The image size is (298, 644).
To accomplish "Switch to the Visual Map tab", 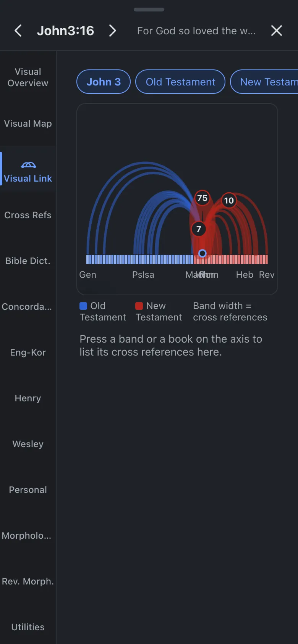I will [x=28, y=124].
